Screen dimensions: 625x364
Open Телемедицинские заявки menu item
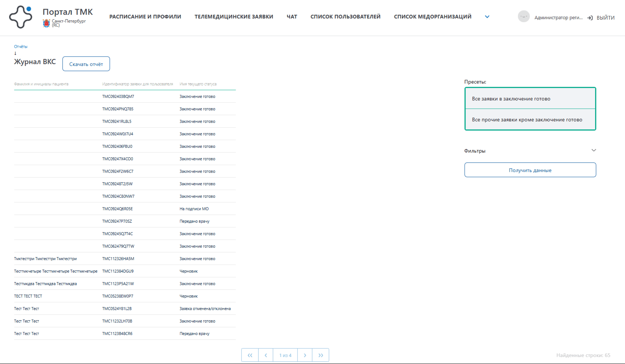coord(234,17)
